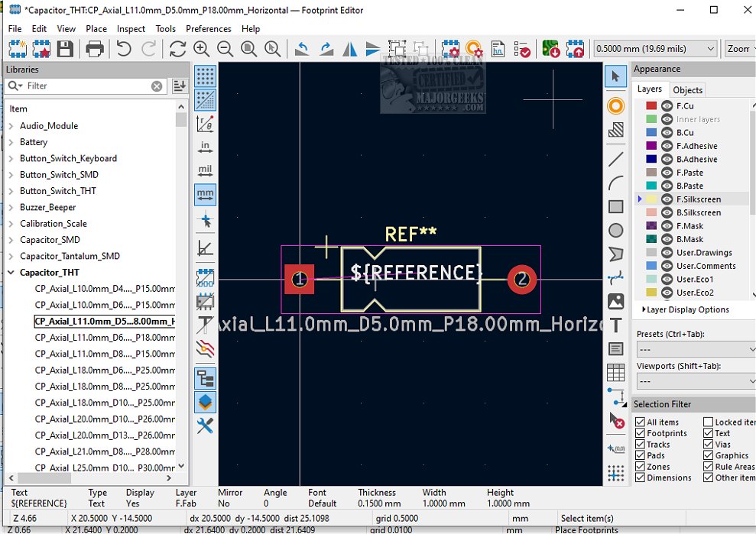Click the Refresh view icon
This screenshot has width=756, height=534.
point(177,49)
